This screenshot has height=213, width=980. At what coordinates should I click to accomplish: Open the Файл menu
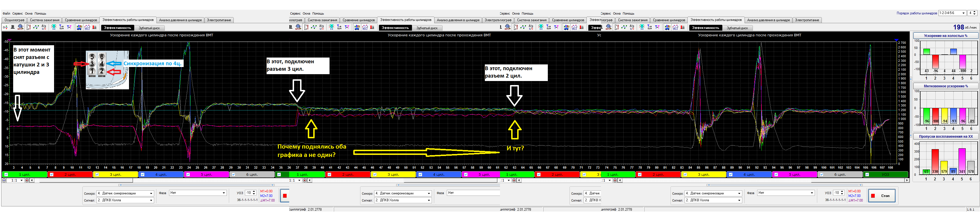coord(6,14)
